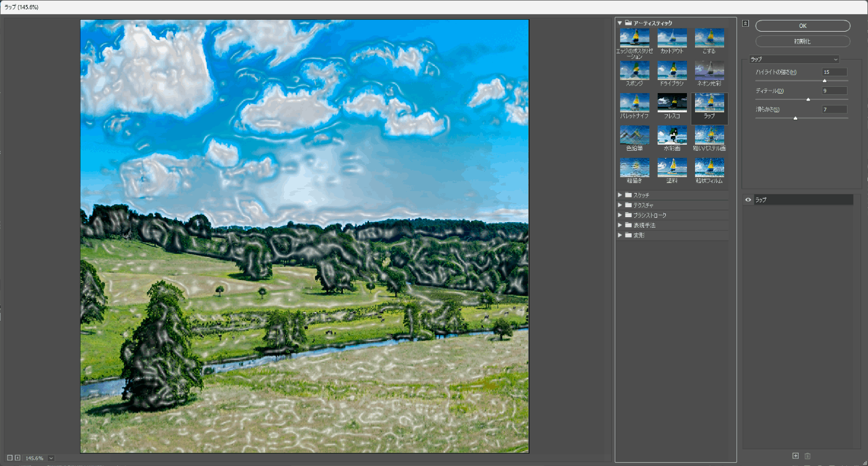
Task: Open the 145.6% zoom level dropdown
Action: [51, 458]
